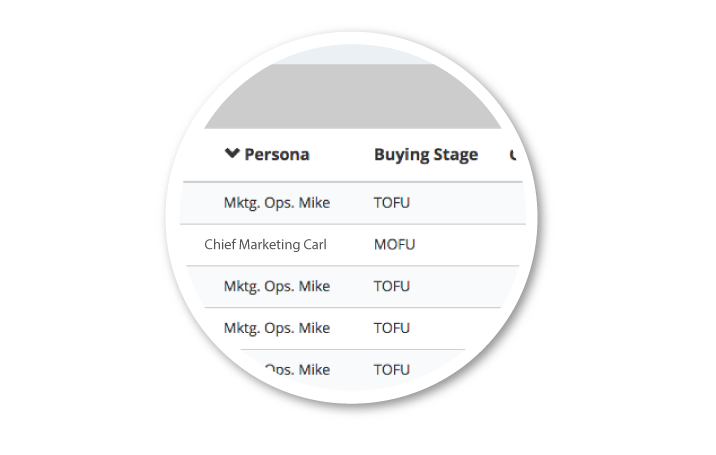The height and width of the screenshot is (455, 716).
Task: Select Mktg. Ops. Mike in the first row
Action: pyautogui.click(x=276, y=203)
